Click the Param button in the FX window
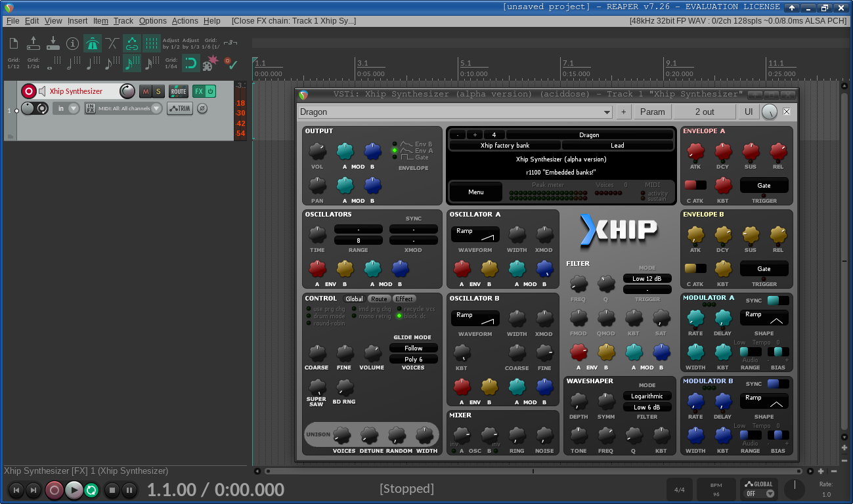853x504 pixels. [651, 112]
